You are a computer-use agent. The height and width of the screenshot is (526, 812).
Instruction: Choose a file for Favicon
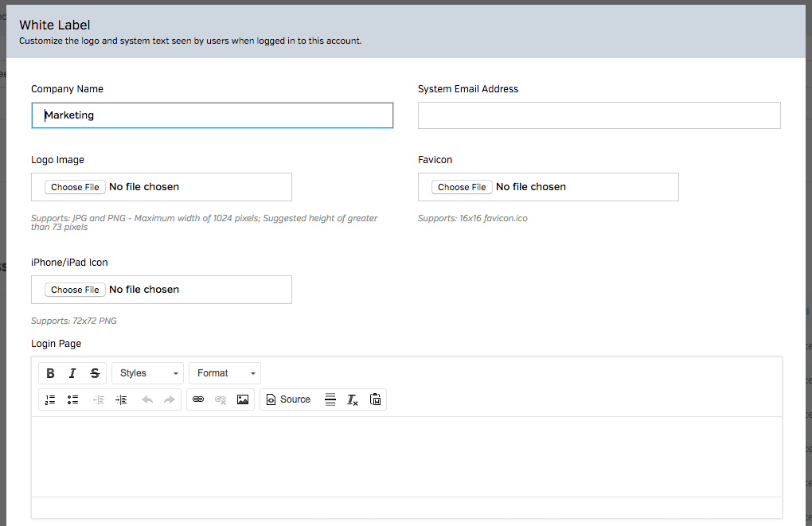click(462, 187)
